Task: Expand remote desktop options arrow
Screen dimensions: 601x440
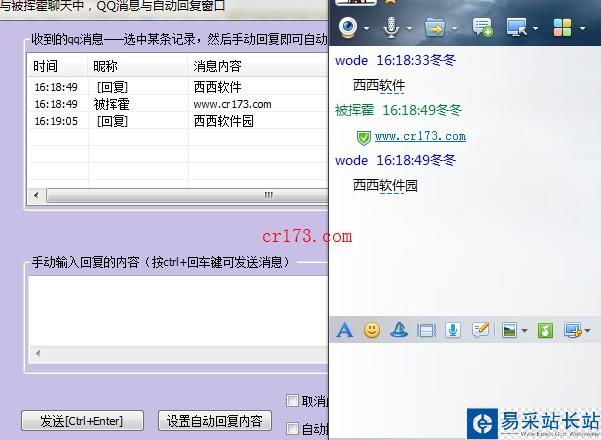Action: click(x=535, y=28)
